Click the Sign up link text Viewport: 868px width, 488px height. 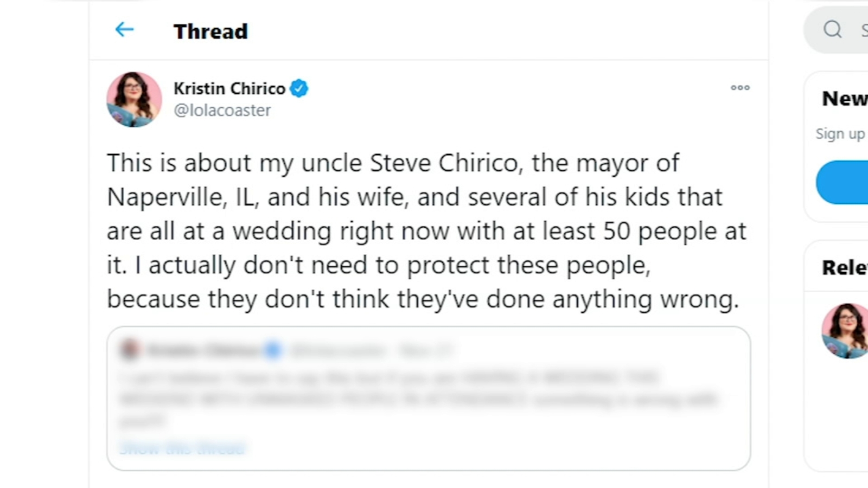coord(839,133)
